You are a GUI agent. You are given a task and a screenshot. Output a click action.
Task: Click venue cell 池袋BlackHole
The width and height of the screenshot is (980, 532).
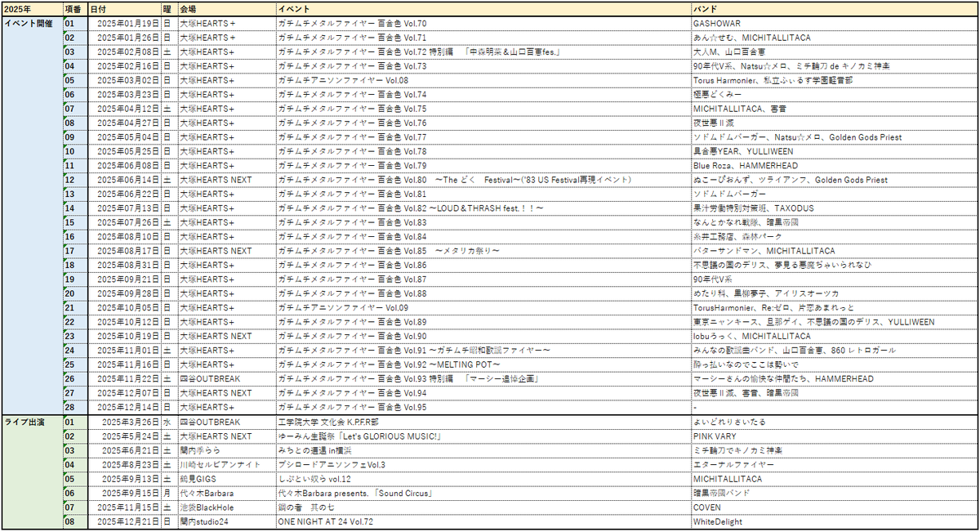click(x=226, y=507)
